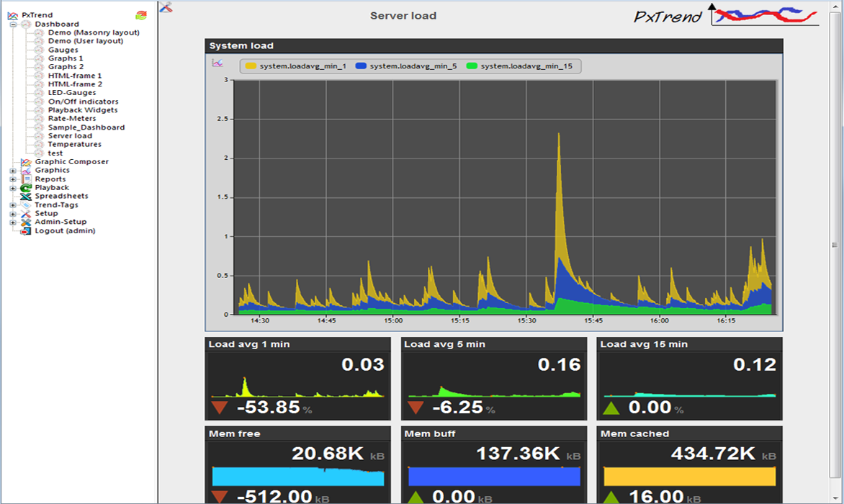The height and width of the screenshot is (504, 844).
Task: Click the PxTrend root node icon
Action: click(x=12, y=15)
